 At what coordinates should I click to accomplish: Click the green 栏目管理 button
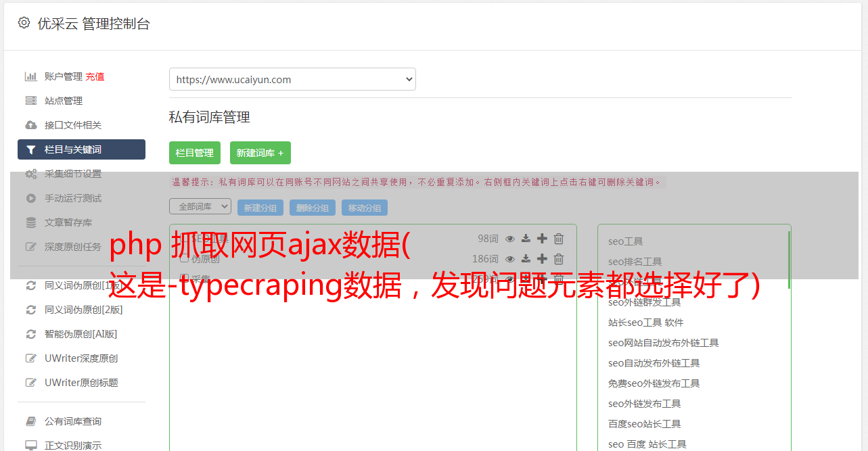tap(195, 153)
